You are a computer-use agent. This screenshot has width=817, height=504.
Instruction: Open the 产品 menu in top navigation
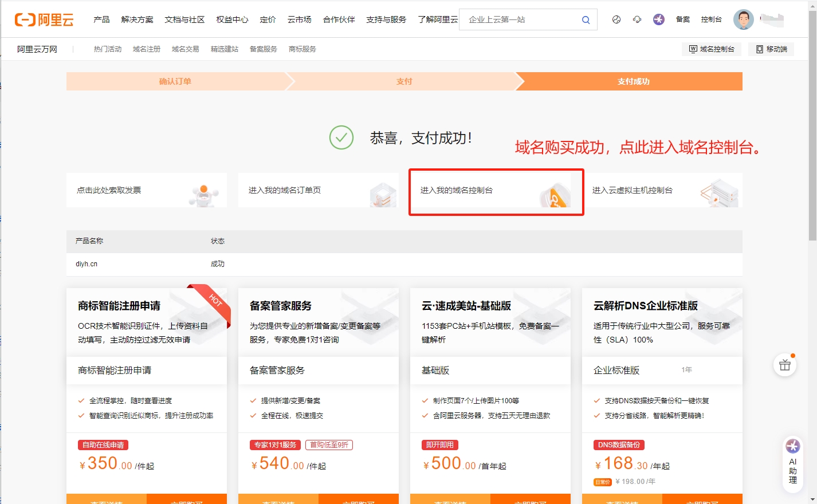tap(102, 19)
